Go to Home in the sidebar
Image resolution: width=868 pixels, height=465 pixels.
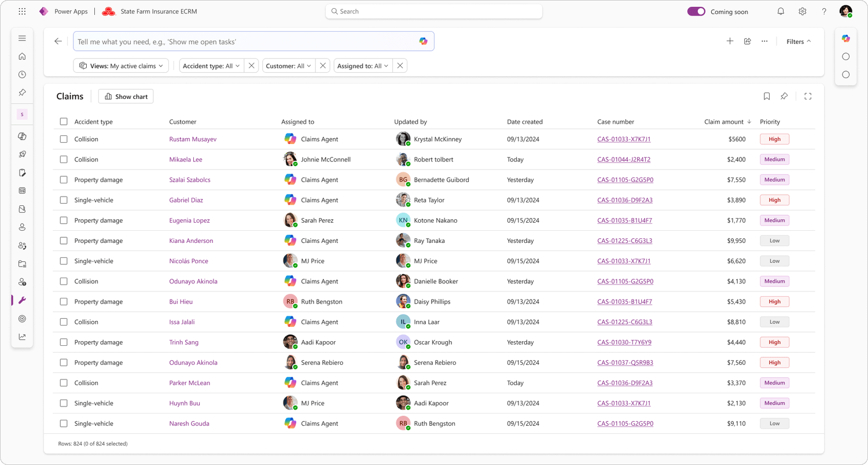pos(22,56)
